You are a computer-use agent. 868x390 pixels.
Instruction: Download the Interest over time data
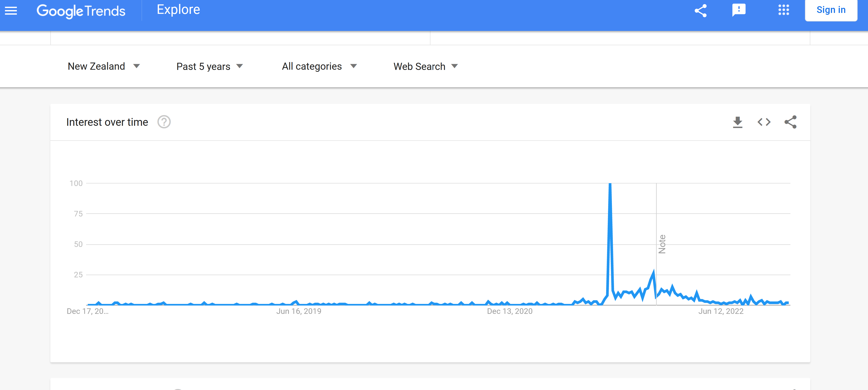(738, 122)
